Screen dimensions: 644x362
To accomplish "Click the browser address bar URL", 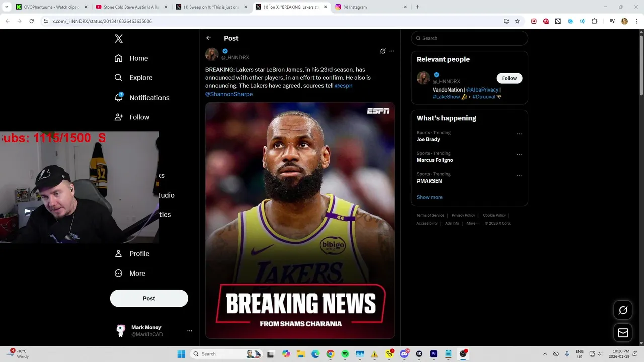I will pos(102,21).
